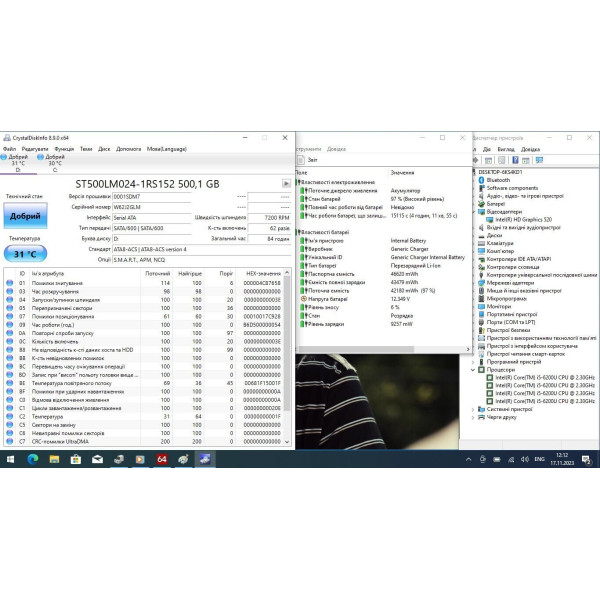The width and height of the screenshot is (600, 600).
Task: Click the Звіт report button in middle window
Action: coord(308,160)
